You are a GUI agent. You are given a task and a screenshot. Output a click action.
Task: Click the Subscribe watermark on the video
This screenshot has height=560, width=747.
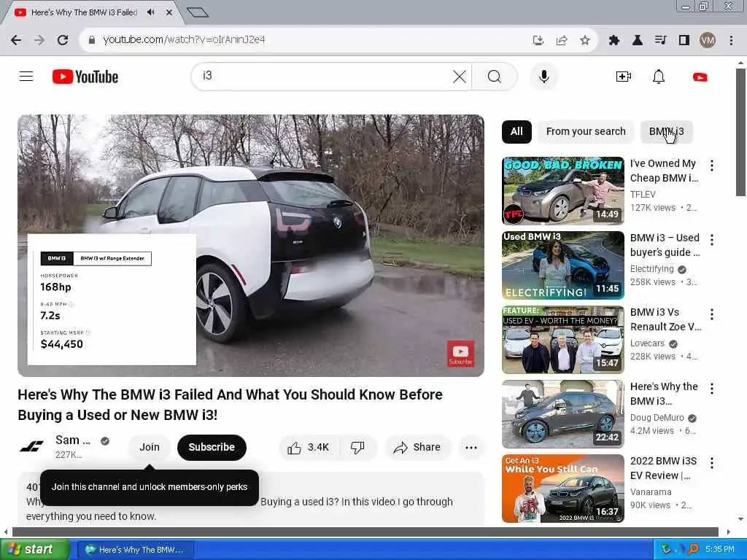(460, 354)
